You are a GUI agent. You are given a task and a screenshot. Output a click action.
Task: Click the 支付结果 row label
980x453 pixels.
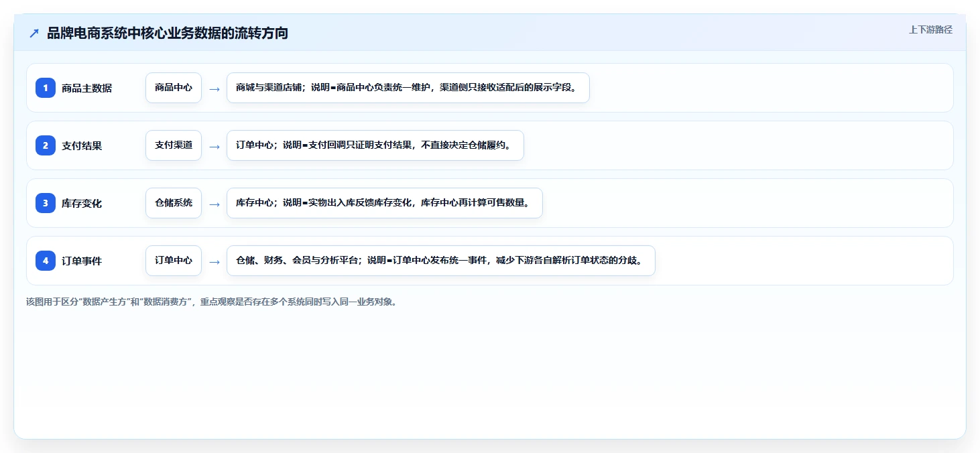pyautogui.click(x=82, y=145)
